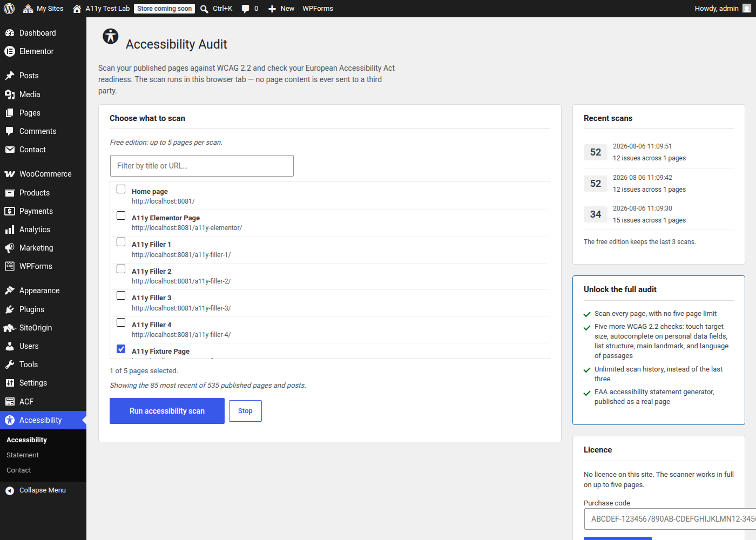Check the A11y Filler 1 checkbox
The height and width of the screenshot is (540, 756).
121,242
